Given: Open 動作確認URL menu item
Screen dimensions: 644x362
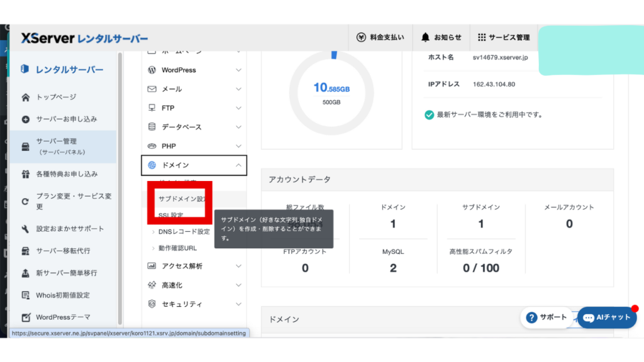Looking at the screenshot, I should [x=177, y=248].
